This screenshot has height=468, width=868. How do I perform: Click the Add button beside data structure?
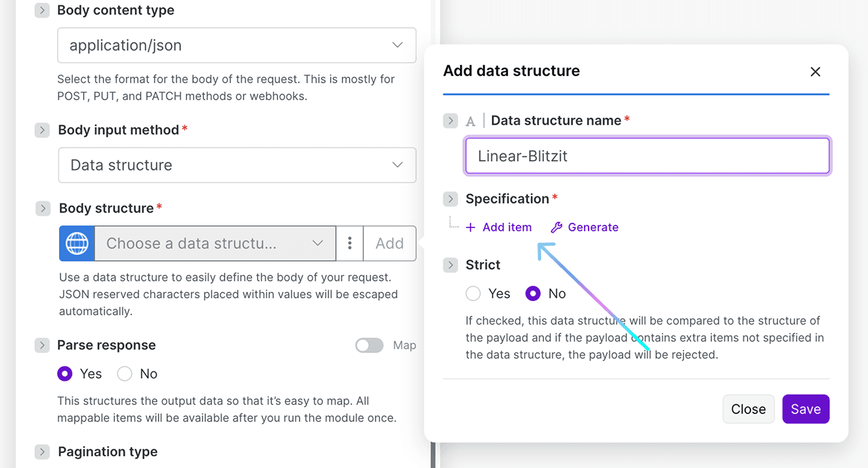390,244
